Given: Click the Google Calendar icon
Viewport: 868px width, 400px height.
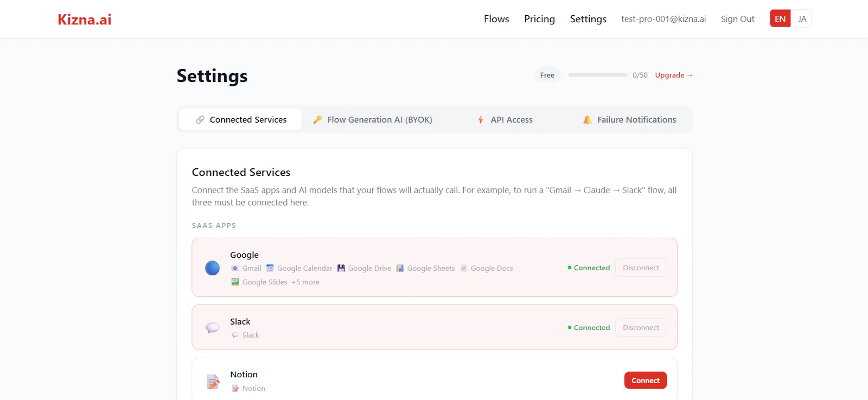Looking at the screenshot, I should [x=270, y=268].
